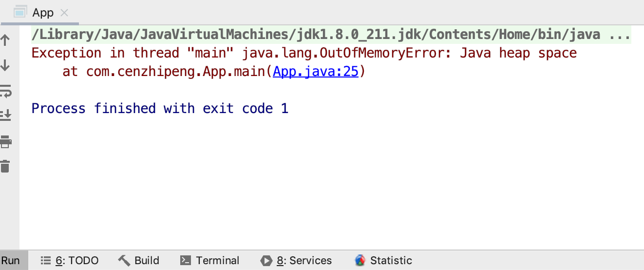The height and width of the screenshot is (270, 644).
Task: Expand the folded '...' java command line
Action: point(620,35)
